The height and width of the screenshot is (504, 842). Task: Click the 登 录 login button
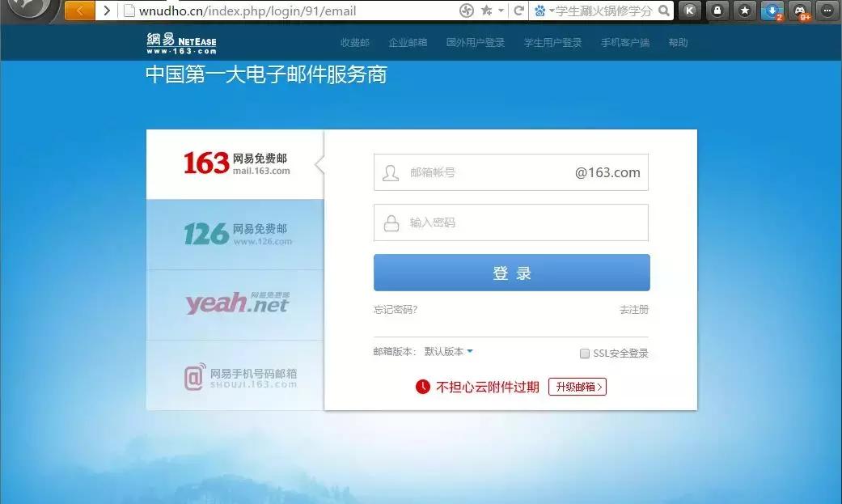coord(510,272)
